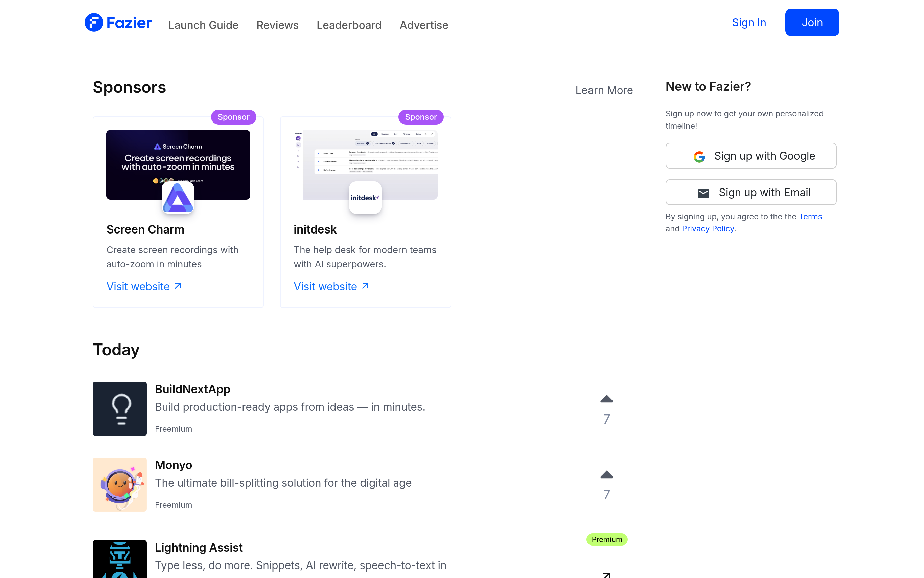Open the Privacy Policy link

coord(708,229)
